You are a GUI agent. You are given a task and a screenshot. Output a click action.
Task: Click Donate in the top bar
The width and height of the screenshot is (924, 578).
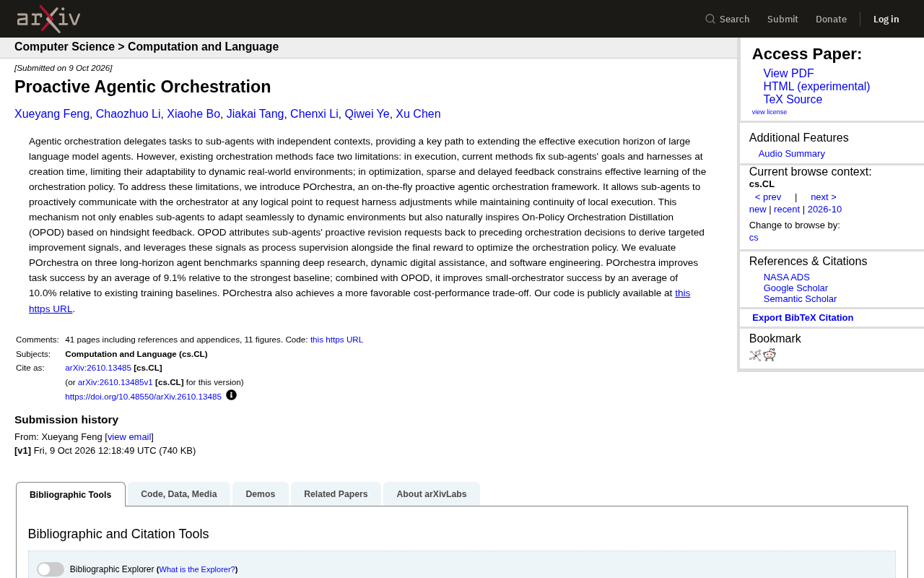[x=831, y=19]
